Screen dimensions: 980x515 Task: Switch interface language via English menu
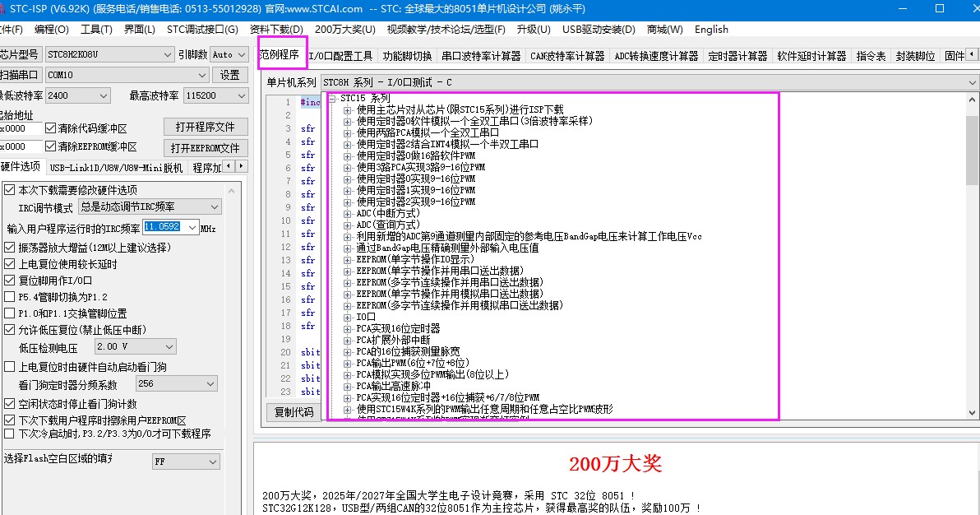[711, 30]
